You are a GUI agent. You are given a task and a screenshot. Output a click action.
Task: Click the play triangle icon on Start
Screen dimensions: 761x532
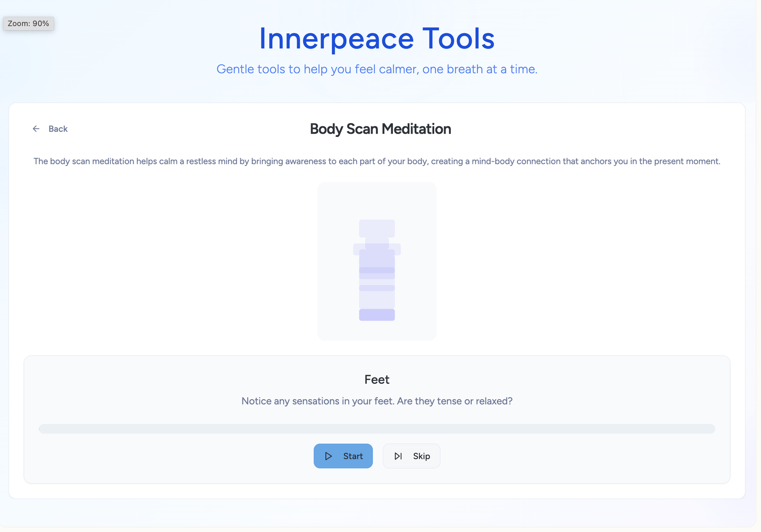point(328,456)
